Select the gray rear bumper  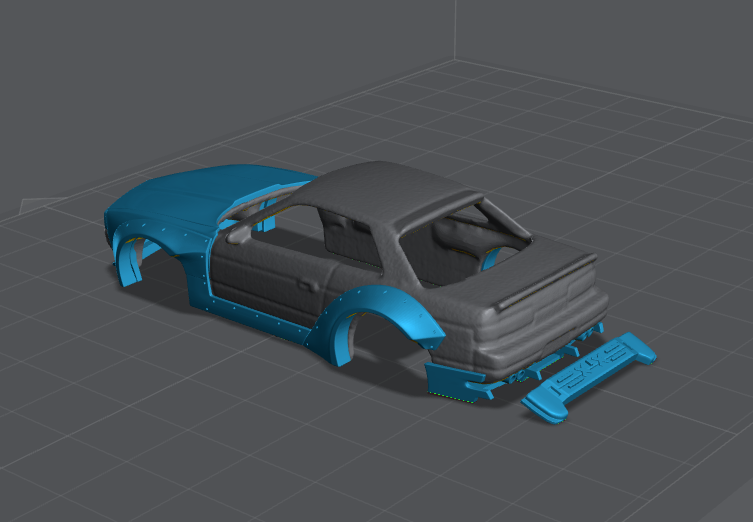click(540, 335)
